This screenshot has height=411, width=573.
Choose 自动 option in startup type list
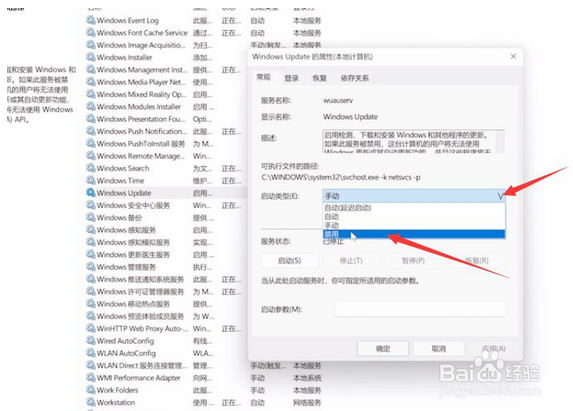(x=414, y=216)
